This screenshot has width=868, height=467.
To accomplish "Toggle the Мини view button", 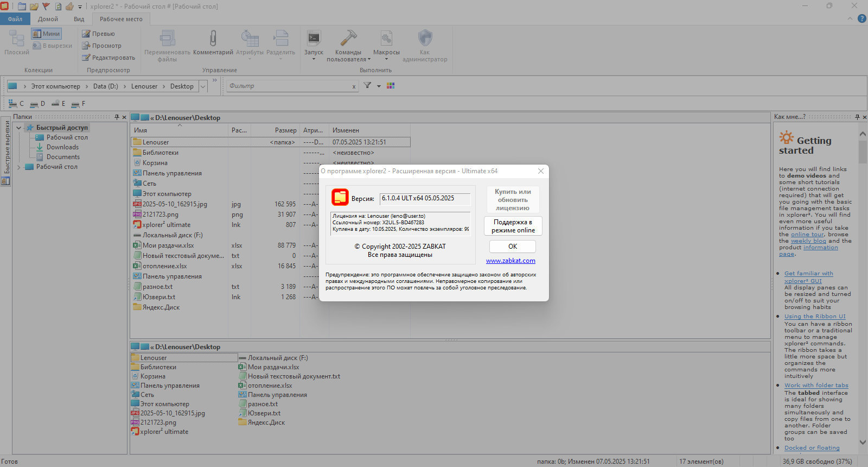I will (46, 34).
